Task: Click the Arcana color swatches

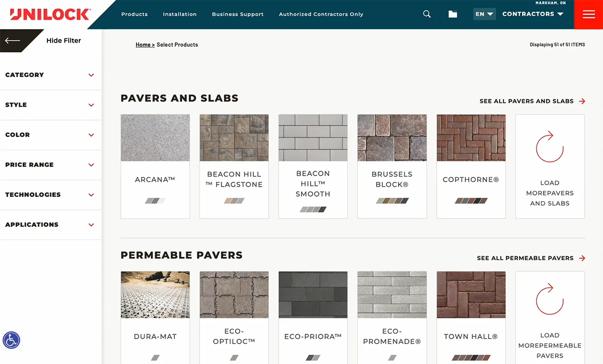Action: click(x=155, y=201)
